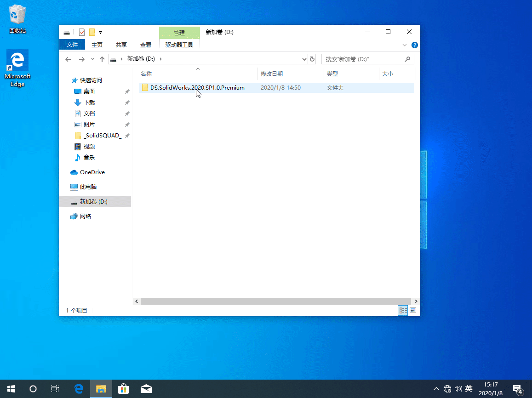Sort by the 类型 column header
This screenshot has width=532, height=398.
351,74
